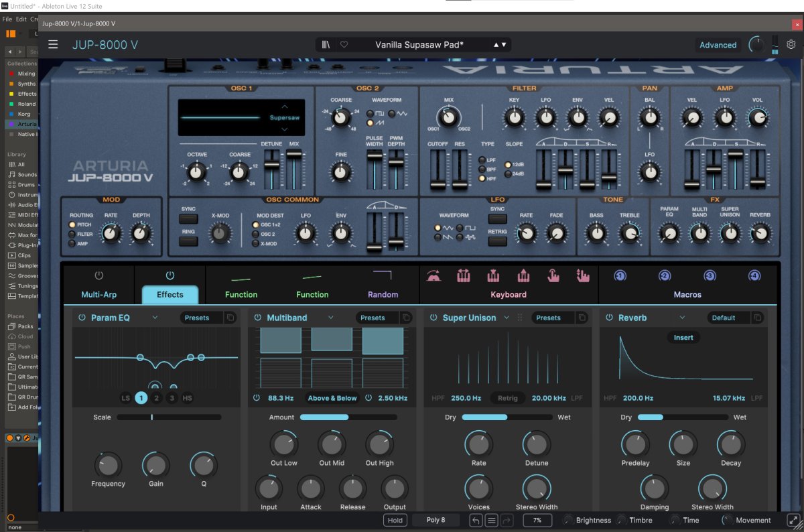Click the Brightness macro knob
Viewport: 804px width, 532px height.
(x=568, y=520)
